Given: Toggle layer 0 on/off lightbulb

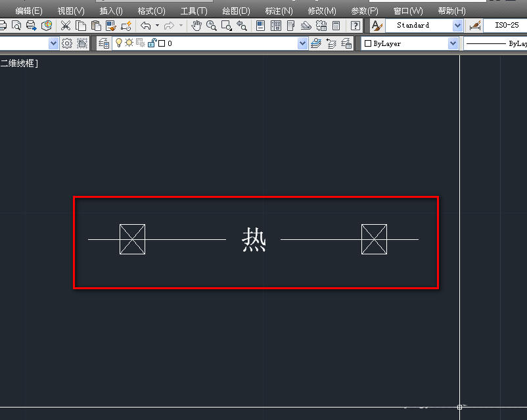Looking at the screenshot, I should 119,43.
